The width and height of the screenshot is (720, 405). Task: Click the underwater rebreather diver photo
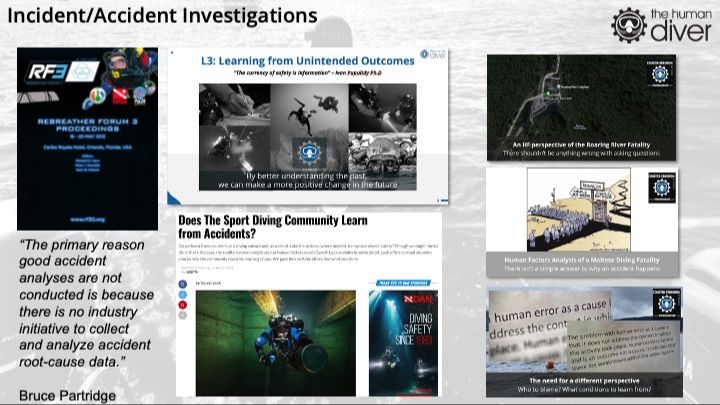point(276,343)
